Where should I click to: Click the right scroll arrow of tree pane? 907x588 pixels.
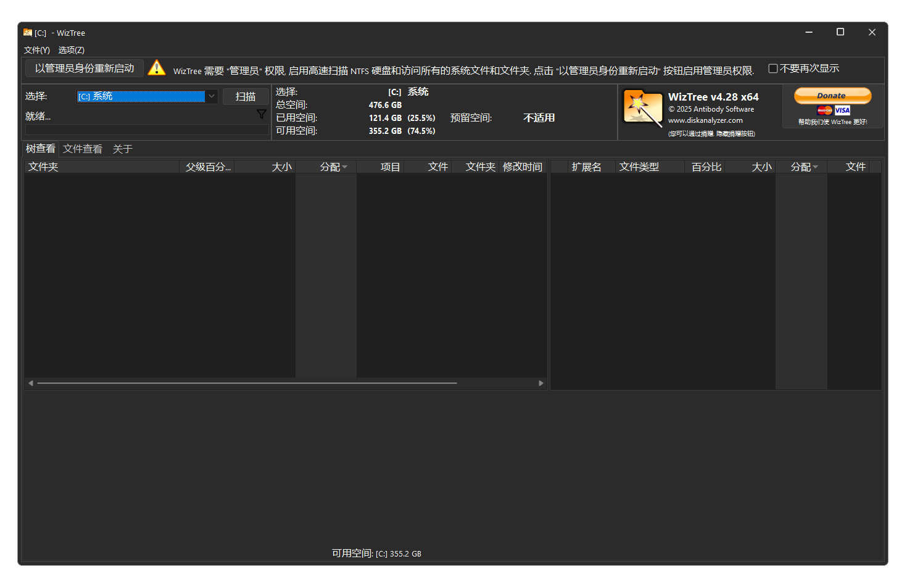click(541, 383)
